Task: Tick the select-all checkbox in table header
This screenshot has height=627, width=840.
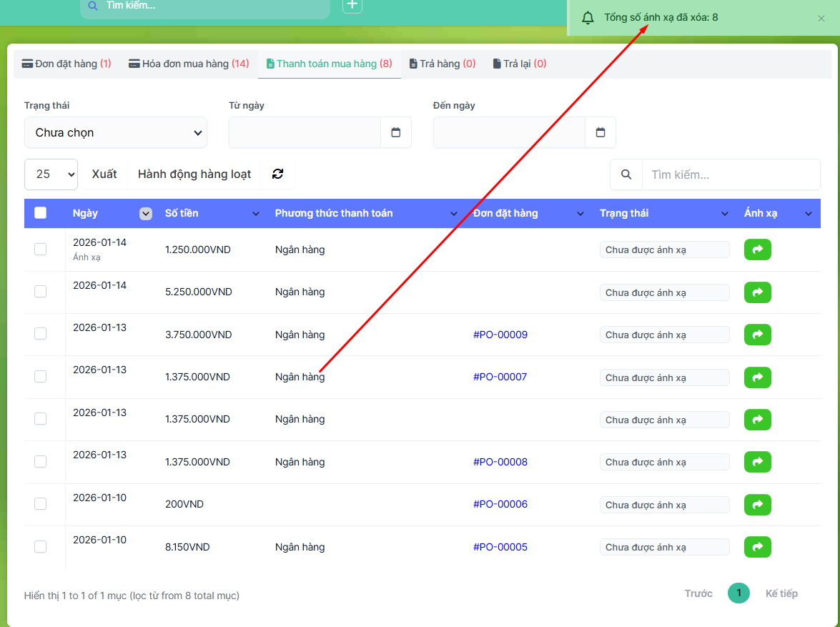Action: (41, 213)
